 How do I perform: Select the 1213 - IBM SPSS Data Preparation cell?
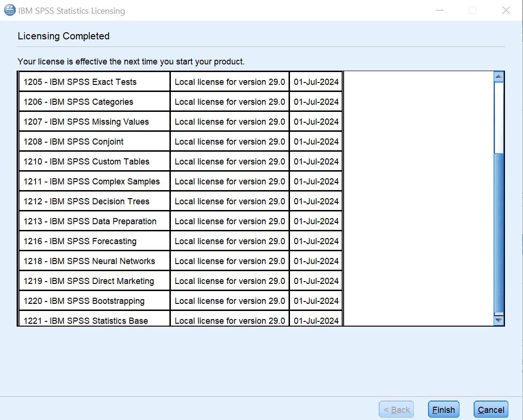pos(95,221)
